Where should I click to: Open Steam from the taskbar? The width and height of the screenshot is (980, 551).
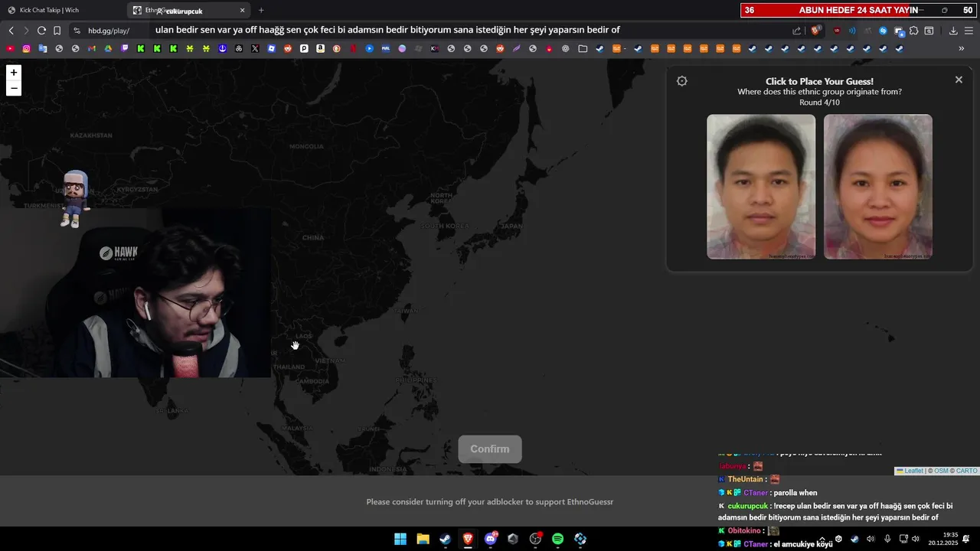tap(445, 539)
